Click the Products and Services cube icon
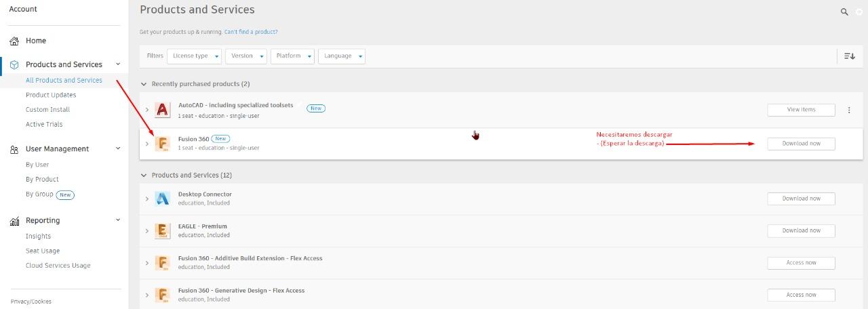The height and width of the screenshot is (309, 868). pos(14,65)
